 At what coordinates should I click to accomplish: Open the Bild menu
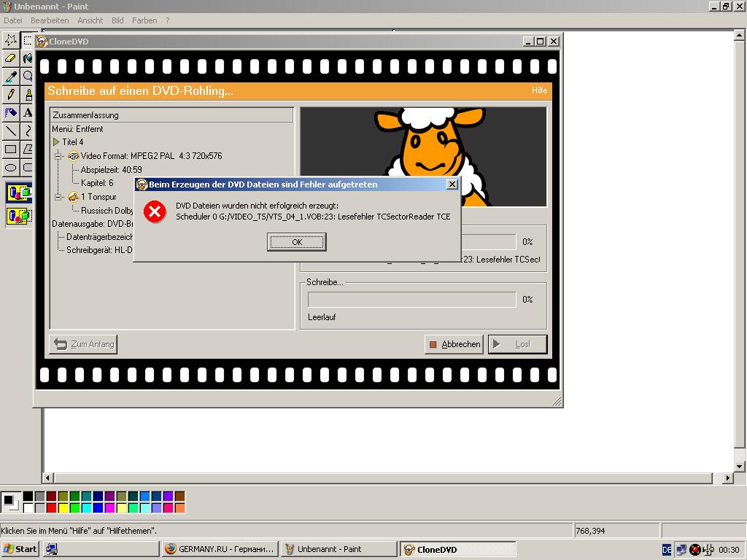click(x=117, y=20)
